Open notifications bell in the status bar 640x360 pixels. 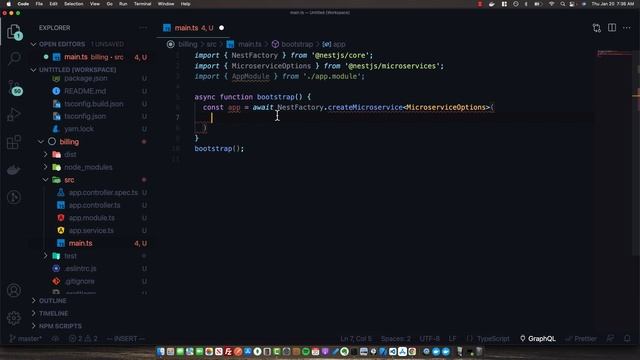click(627, 338)
